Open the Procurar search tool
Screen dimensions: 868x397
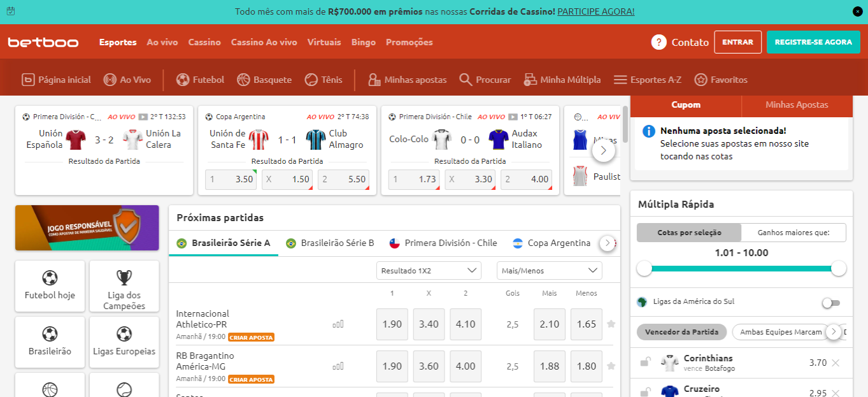coord(485,80)
